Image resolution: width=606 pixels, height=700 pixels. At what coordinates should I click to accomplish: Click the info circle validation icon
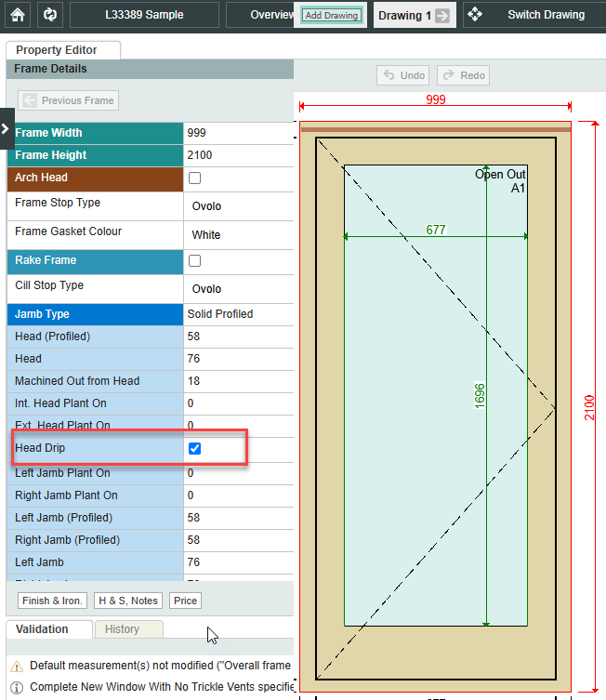click(x=17, y=688)
